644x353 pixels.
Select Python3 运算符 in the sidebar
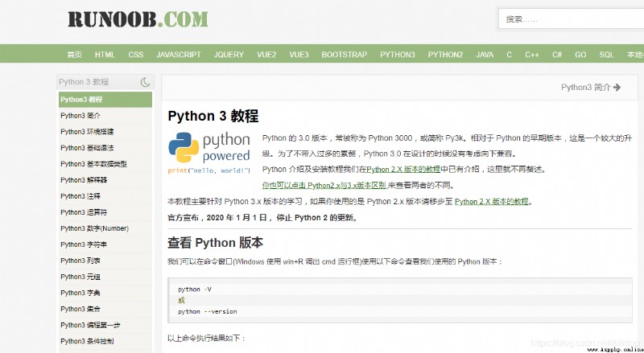pos(105,212)
